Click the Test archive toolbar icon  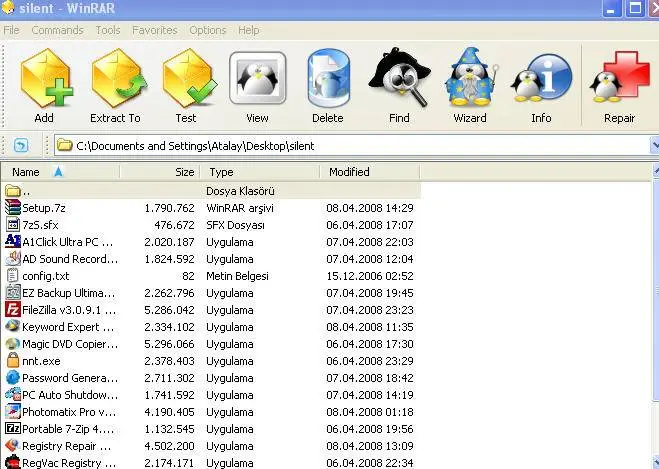pyautogui.click(x=188, y=78)
